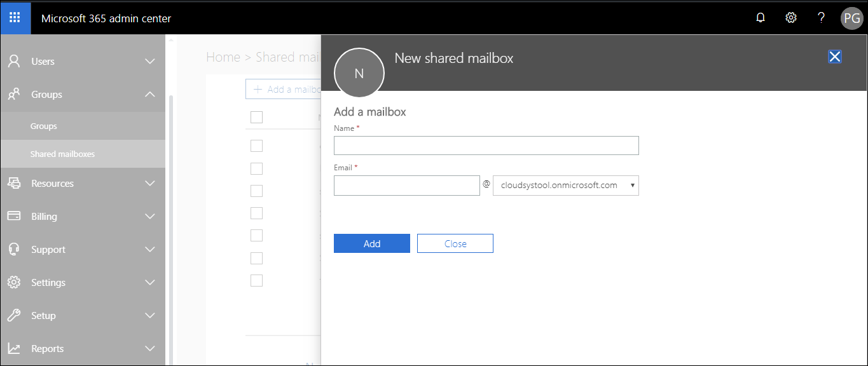Expand the Billing chevron
Viewport: 868px width, 366px height.
150,216
